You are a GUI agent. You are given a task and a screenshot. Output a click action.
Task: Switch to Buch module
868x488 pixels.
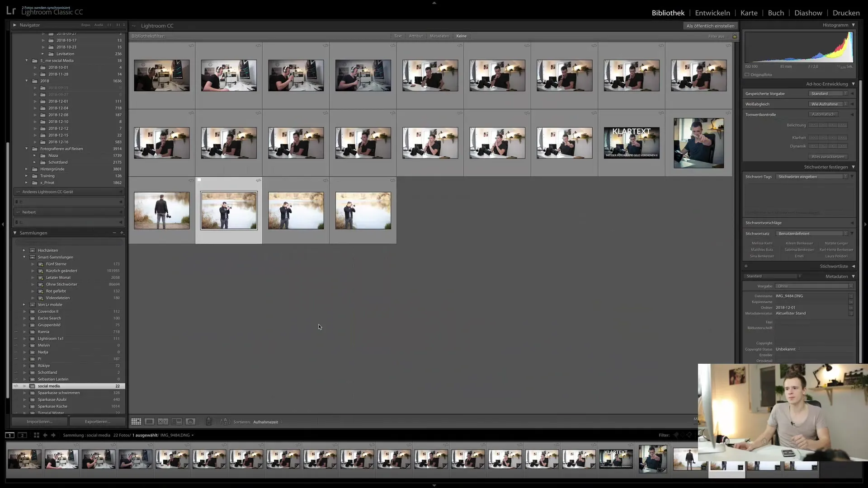click(x=776, y=13)
